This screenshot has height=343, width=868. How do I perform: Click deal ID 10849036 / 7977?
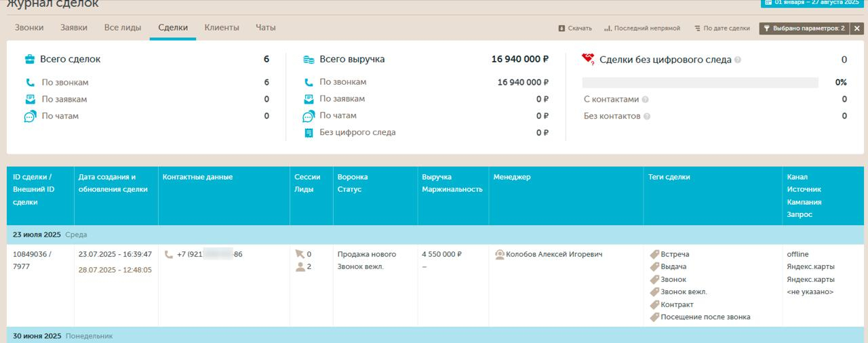[x=32, y=260]
